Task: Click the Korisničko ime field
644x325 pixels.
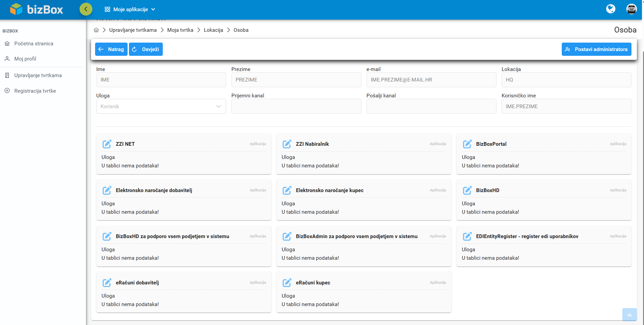Action: pyautogui.click(x=567, y=106)
